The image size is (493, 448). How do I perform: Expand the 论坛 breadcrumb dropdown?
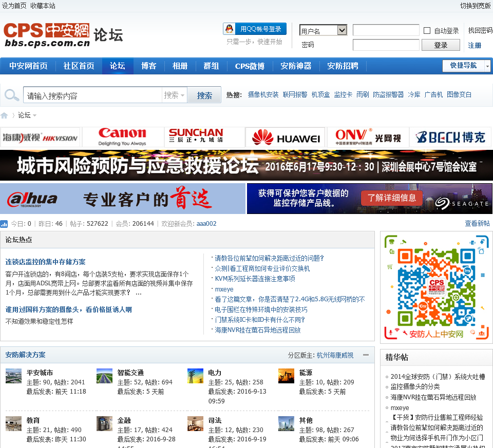point(34,115)
